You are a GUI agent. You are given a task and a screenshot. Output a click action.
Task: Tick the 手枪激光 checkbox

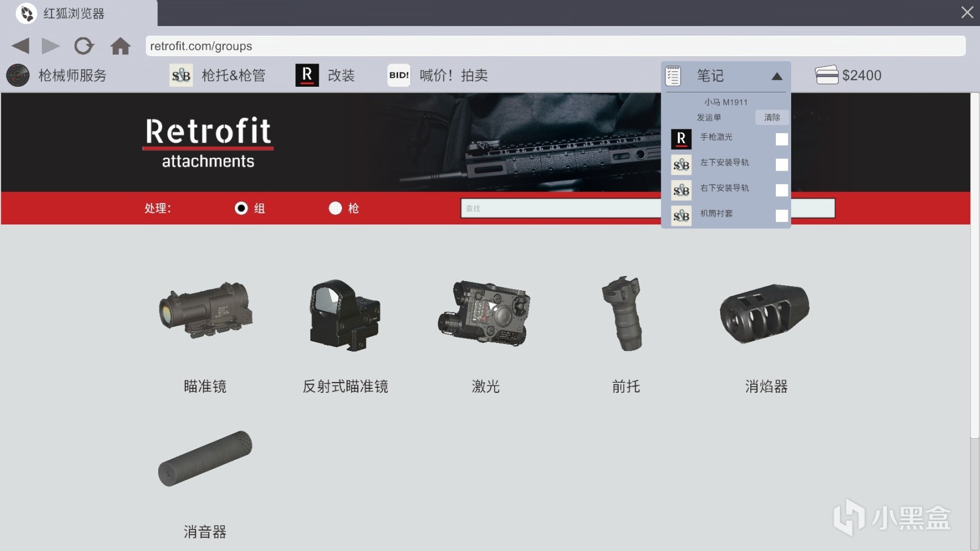[782, 139]
